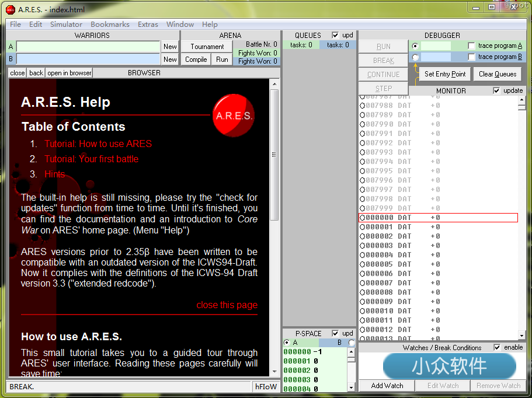
Task: Click New button for warrior B
Action: (170, 60)
